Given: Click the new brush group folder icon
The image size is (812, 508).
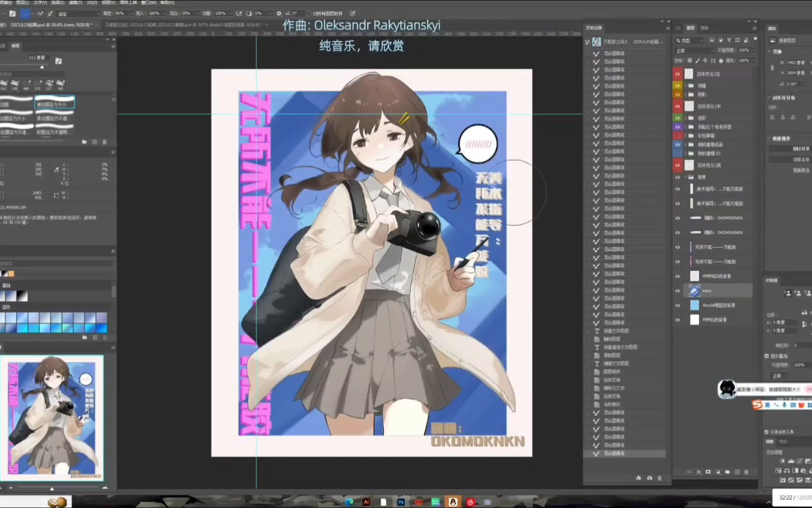Looking at the screenshot, I should pyautogui.click(x=84, y=142).
